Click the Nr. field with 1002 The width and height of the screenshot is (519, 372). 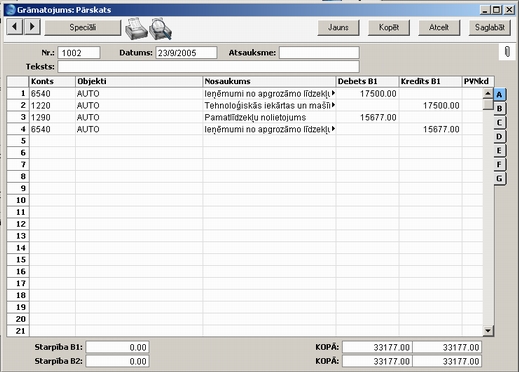[79, 53]
